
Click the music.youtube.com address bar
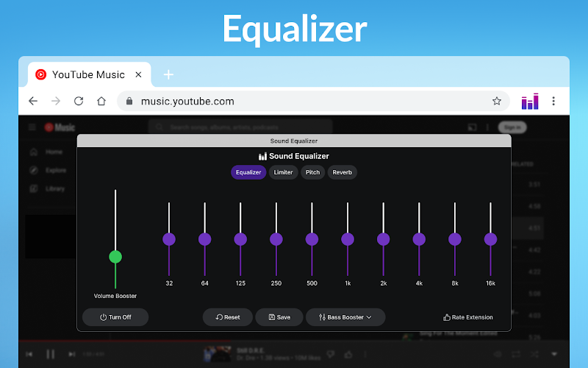[313, 101]
